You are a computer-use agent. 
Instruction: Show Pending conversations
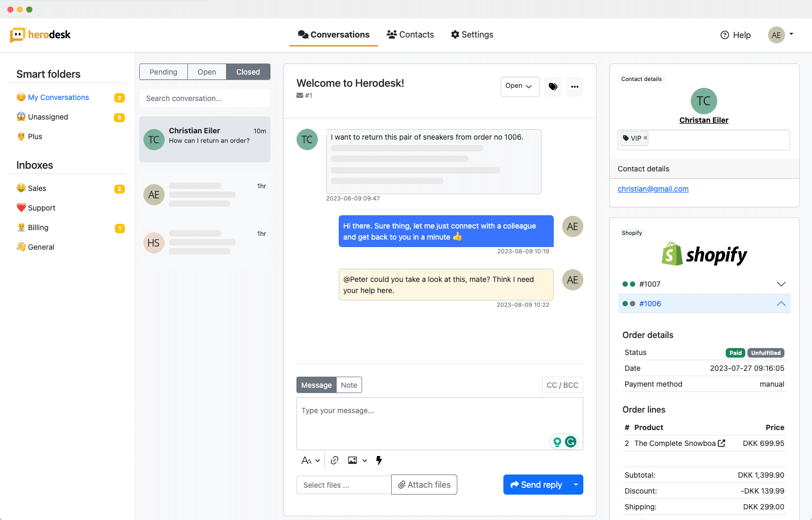click(164, 72)
